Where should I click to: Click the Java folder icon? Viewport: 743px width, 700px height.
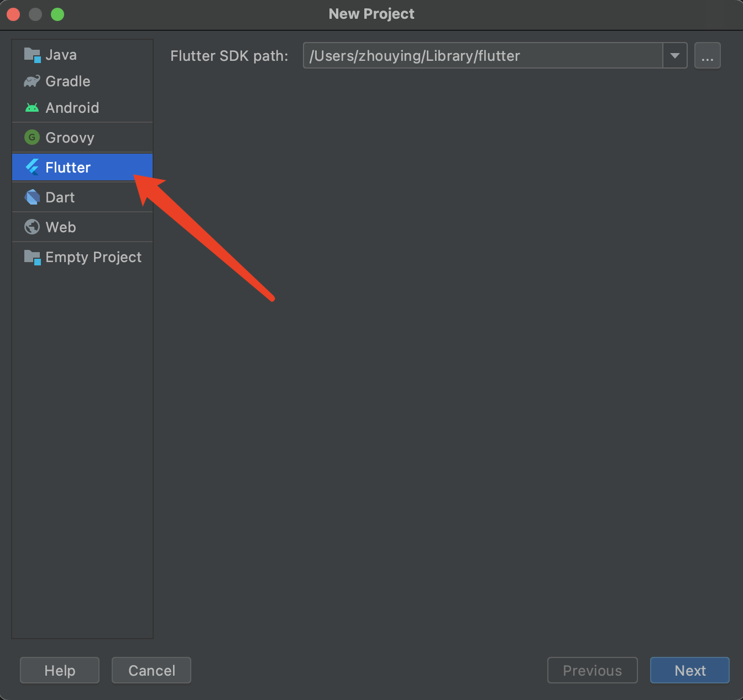(32, 55)
